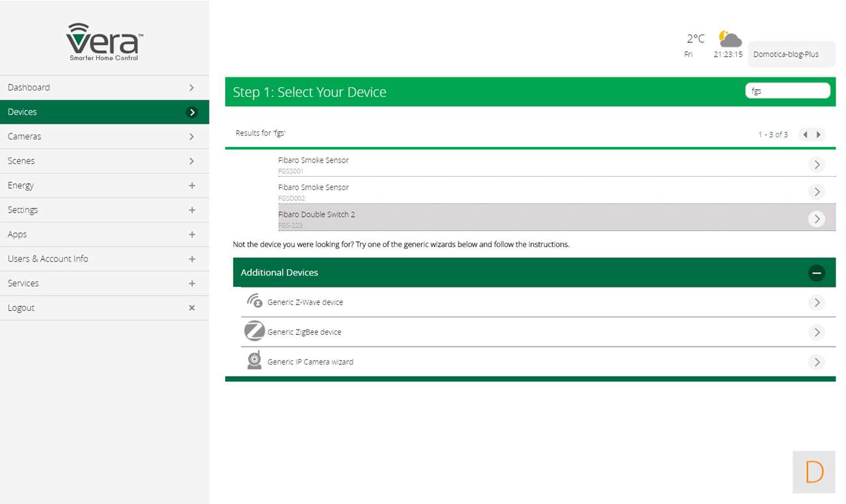Expand the Energy menu section
846x504 pixels.
pos(191,185)
